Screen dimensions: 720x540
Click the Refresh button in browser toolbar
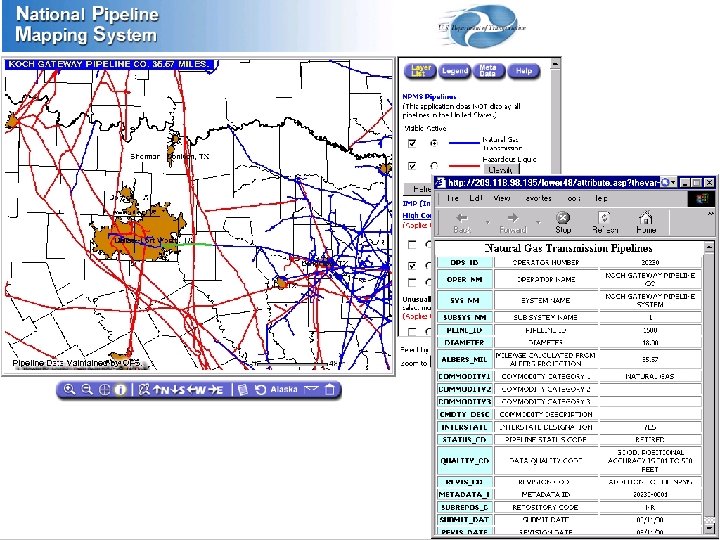click(605, 223)
